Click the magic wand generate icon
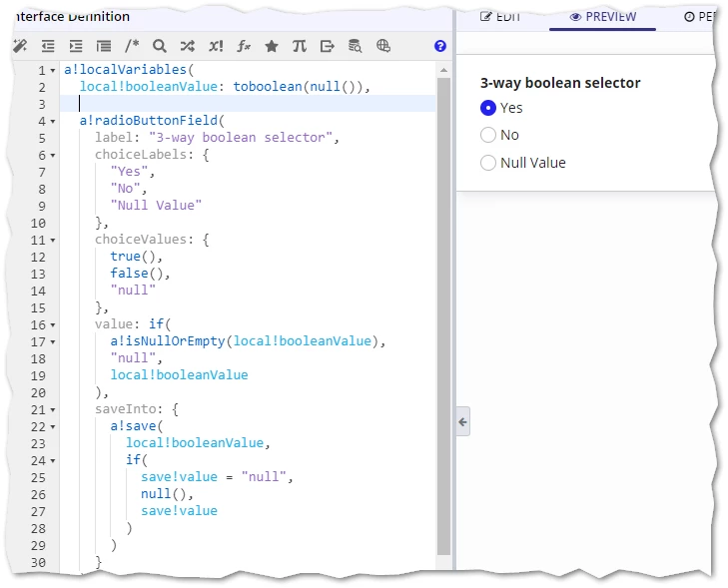This screenshot has height=588, width=728. (x=20, y=46)
